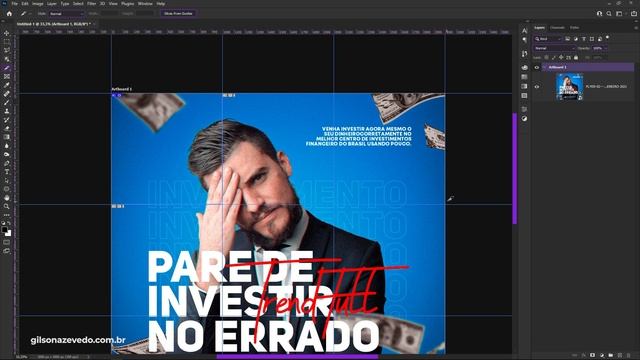The width and height of the screenshot is (640, 360).
Task: Select the Frame tool
Action: point(7,76)
